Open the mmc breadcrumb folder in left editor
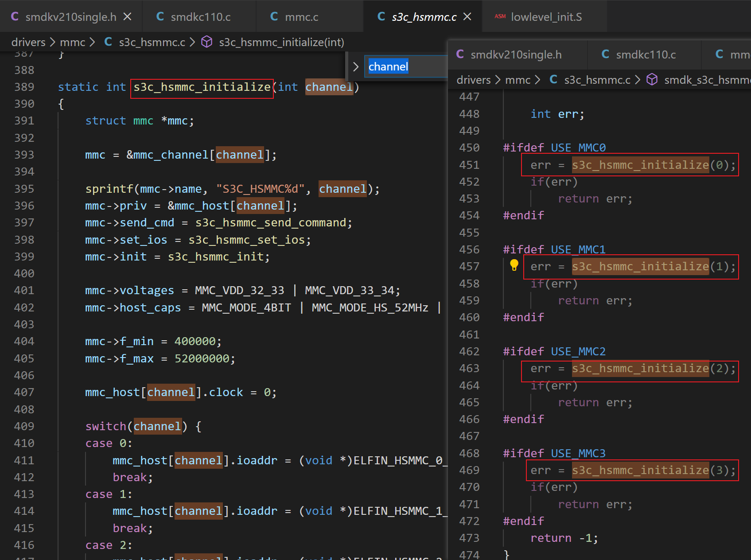The width and height of the screenshot is (751, 560). [x=72, y=42]
